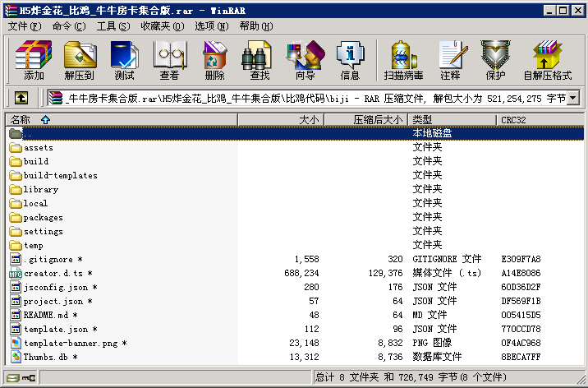Click the 添加 (Add) toolbar icon
Viewport: 588px width, 388px height.
tap(34, 60)
